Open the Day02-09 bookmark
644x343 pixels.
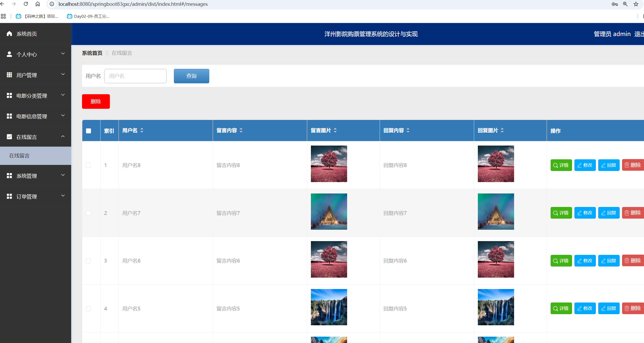88,16
